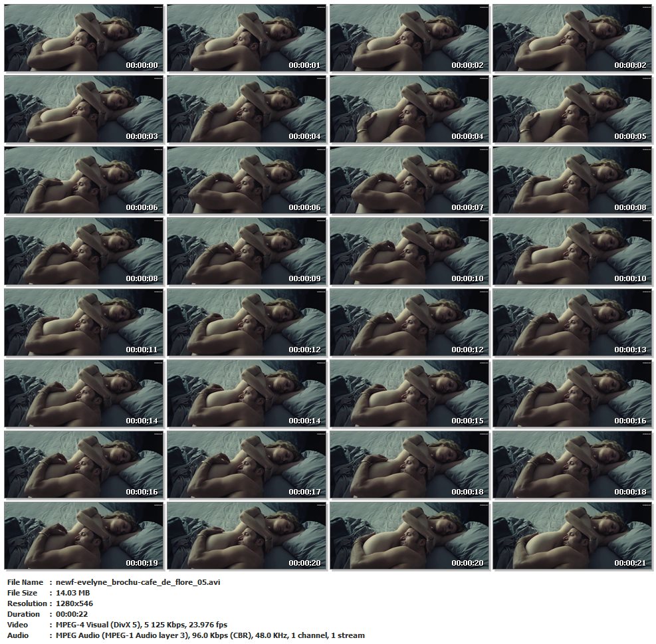Select the thumbnail with timestamp 00:00:01
The width and height of the screenshot is (656, 644).
pyautogui.click(x=247, y=38)
